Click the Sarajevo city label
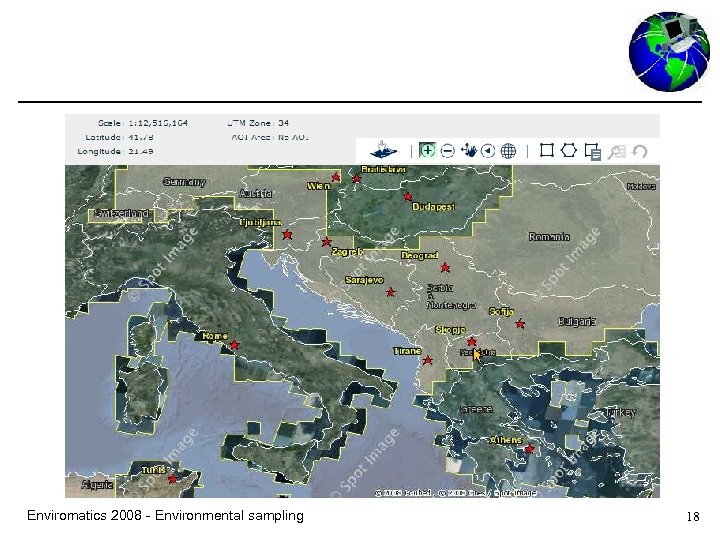Image resolution: width=720 pixels, height=540 pixels. (364, 280)
